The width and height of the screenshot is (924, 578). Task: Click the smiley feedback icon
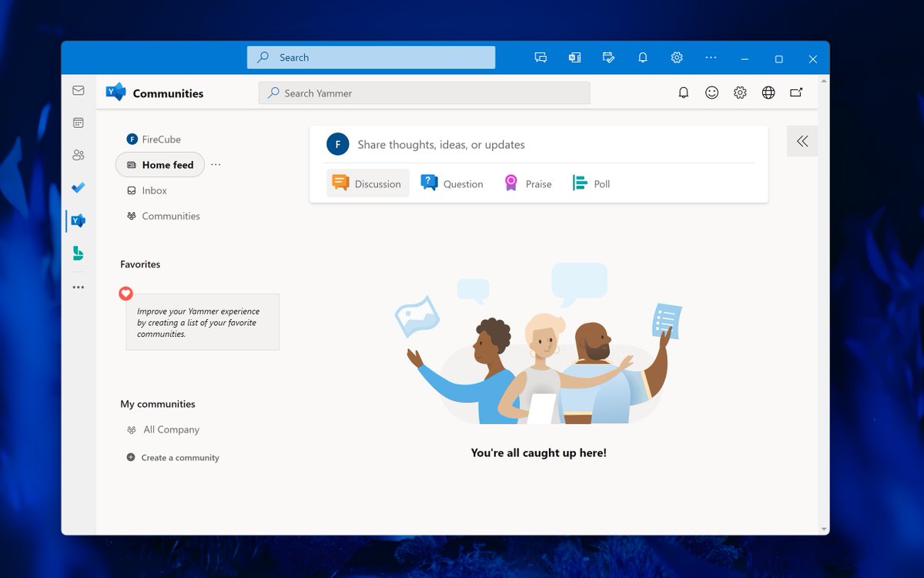coord(711,92)
